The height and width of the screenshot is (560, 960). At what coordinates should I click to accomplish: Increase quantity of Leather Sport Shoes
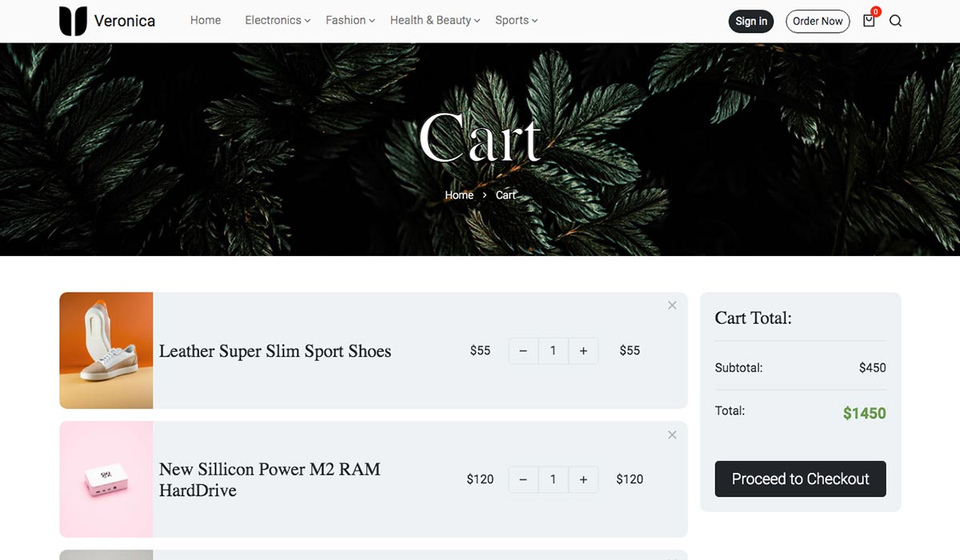[x=583, y=350]
